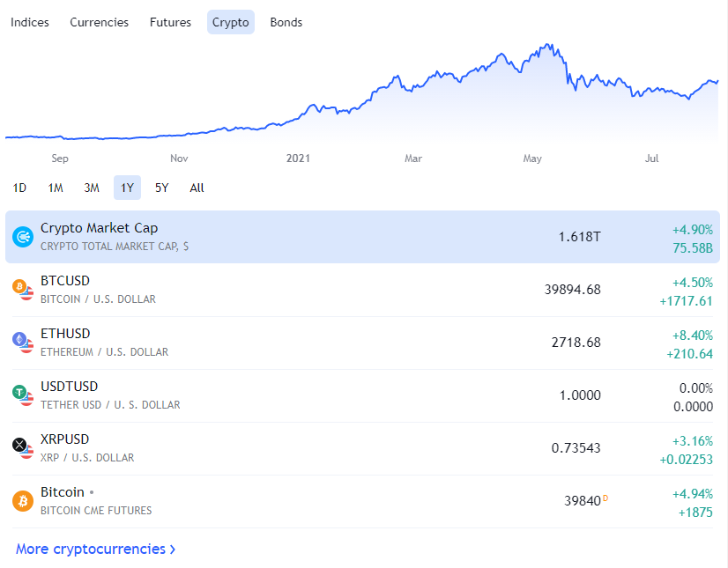
Task: Click the TETHER USD / U. S. DOLLAR description
Action: tap(110, 405)
